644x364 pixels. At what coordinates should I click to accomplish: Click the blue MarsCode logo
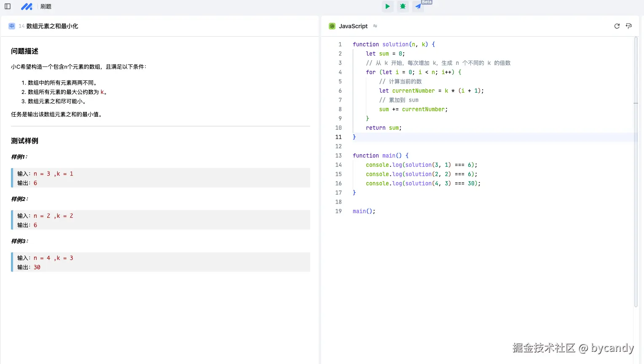pos(27,6)
